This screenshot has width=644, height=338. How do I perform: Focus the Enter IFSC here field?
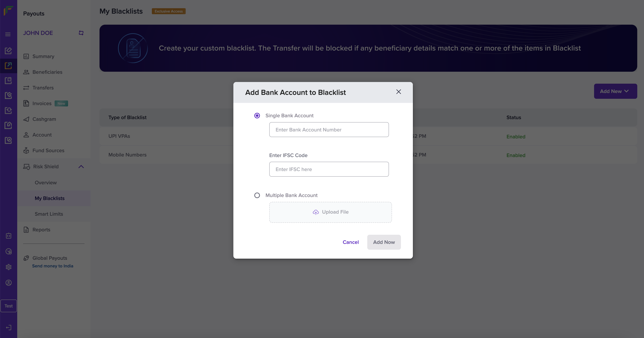click(329, 169)
